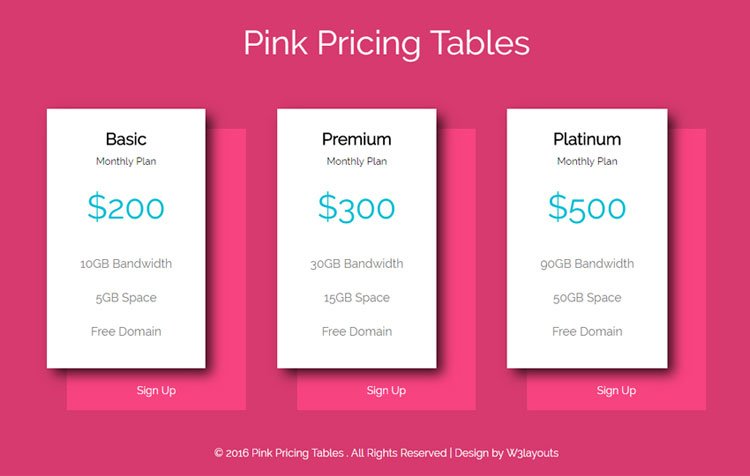Click the $500 price text
750x476 pixels.
[x=587, y=207]
